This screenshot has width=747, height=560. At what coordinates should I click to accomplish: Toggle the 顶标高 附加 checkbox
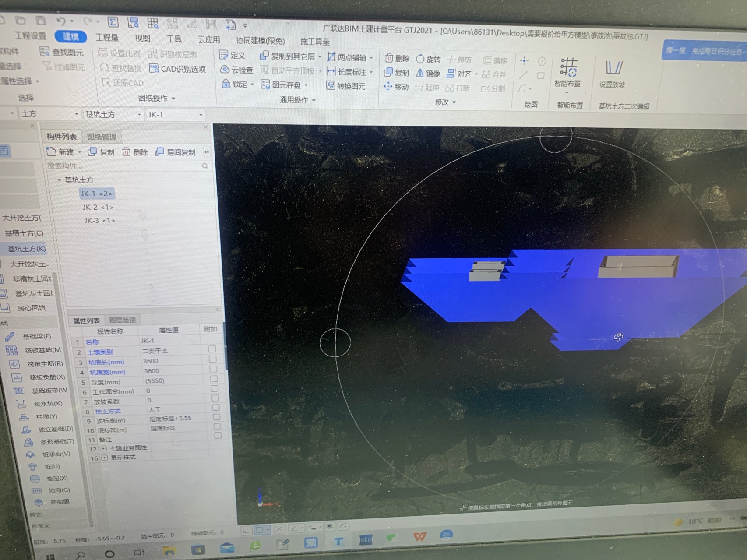(216, 417)
